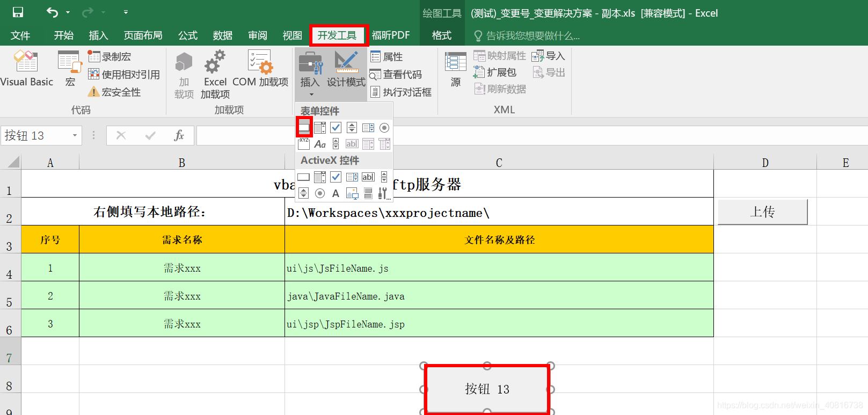Click cell with java\JavaFileName.java

click(x=499, y=295)
